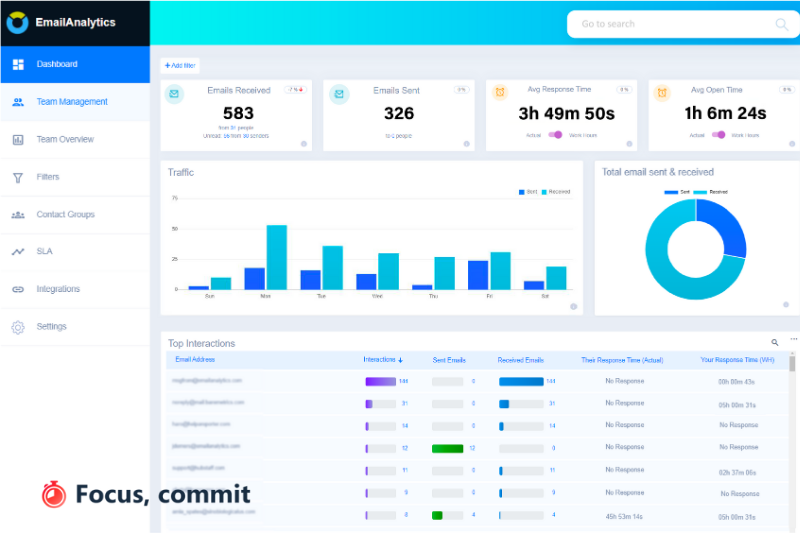Click the Avg Response Time clock icon
The width and height of the screenshot is (800, 533).
(500, 92)
